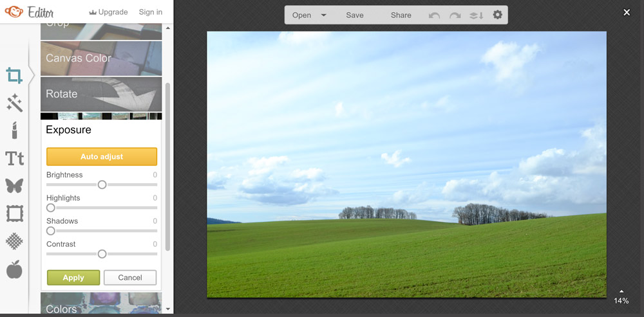
Task: Click the green Apply button
Action: click(73, 278)
